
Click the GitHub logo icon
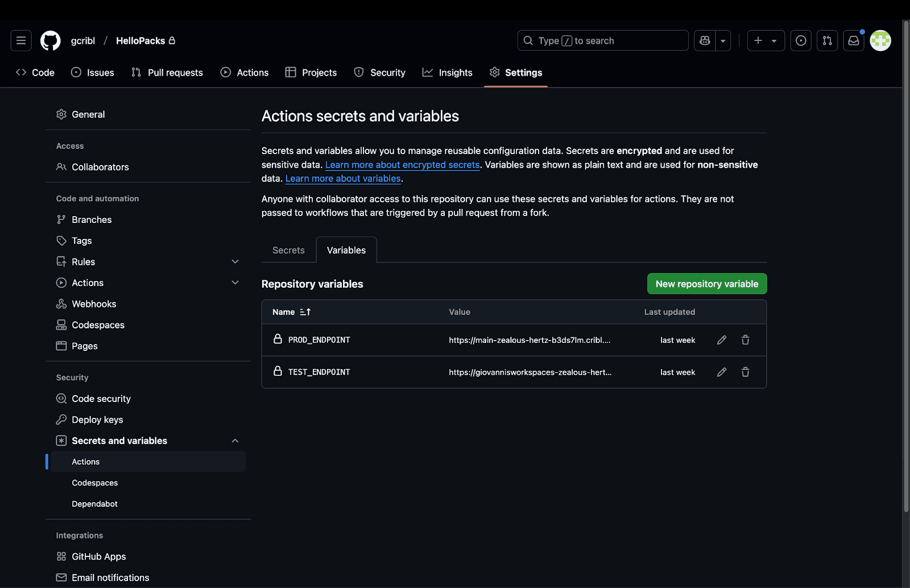(x=51, y=40)
